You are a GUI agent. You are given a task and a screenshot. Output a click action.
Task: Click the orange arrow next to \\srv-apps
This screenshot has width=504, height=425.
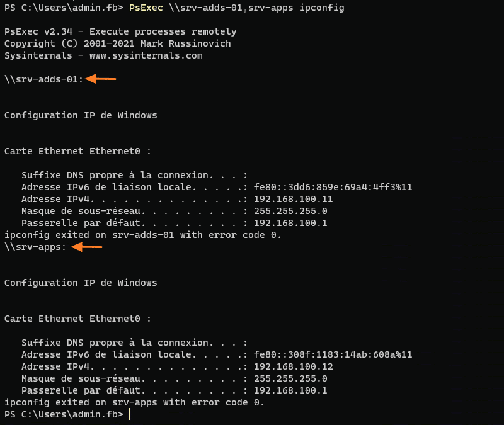pyautogui.click(x=87, y=247)
